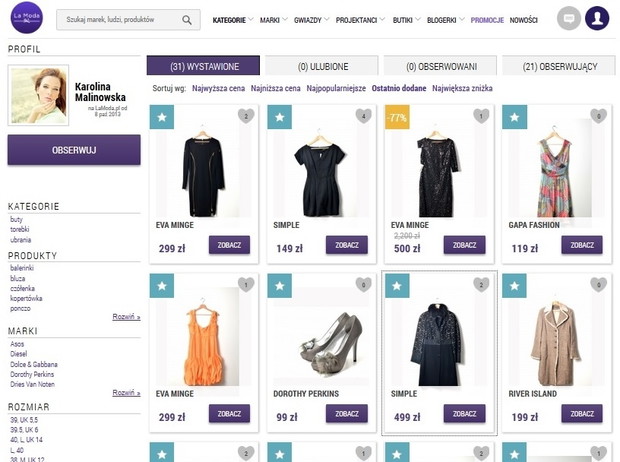This screenshot has width=620, height=462.
Task: Switch to the (31) WYSTAWIONE tab
Action: (x=203, y=66)
